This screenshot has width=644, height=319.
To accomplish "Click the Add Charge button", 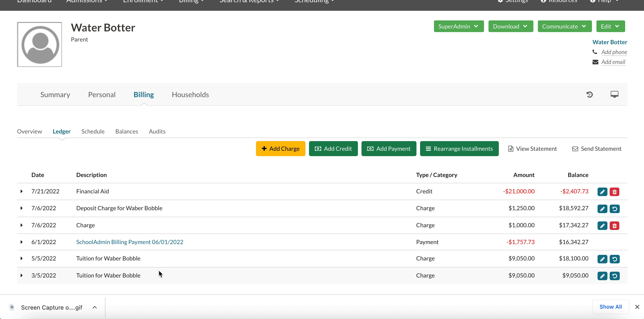I will coord(280,149).
